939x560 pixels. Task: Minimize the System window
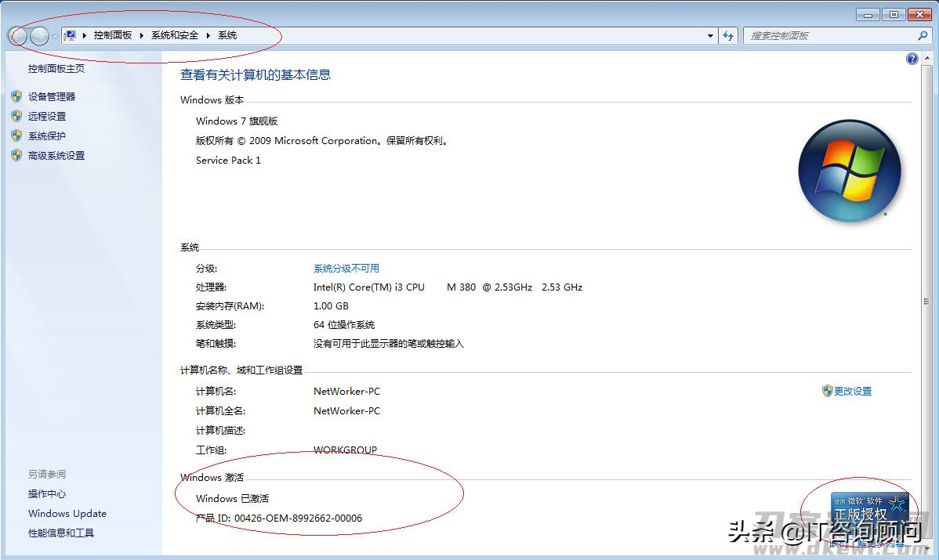(868, 14)
